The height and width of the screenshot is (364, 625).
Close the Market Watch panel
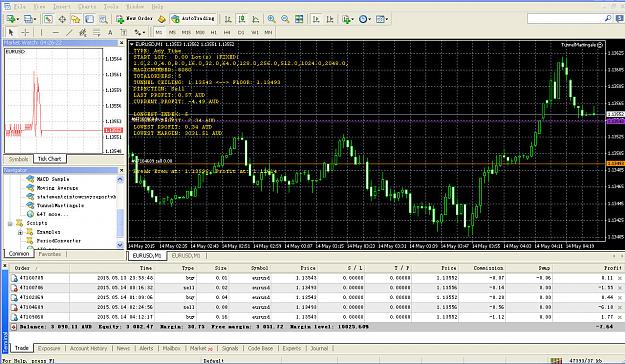tap(122, 43)
